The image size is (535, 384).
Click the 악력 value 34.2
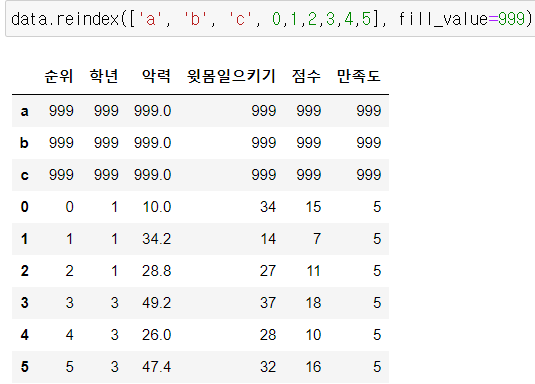157,239
